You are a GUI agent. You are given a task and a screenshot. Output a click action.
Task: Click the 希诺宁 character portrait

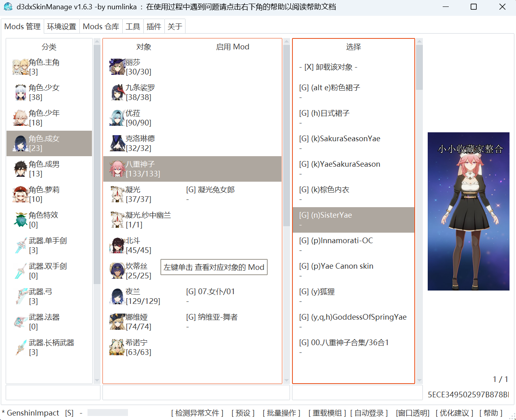point(117,348)
